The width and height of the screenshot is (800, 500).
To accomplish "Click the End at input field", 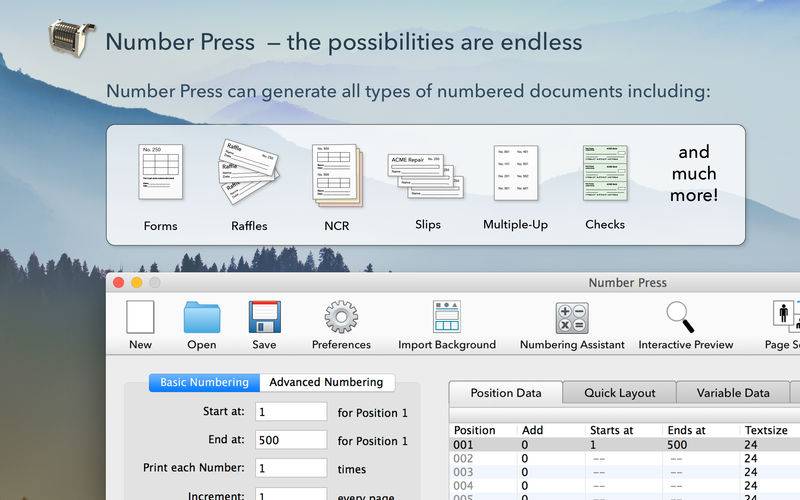I will [x=291, y=440].
